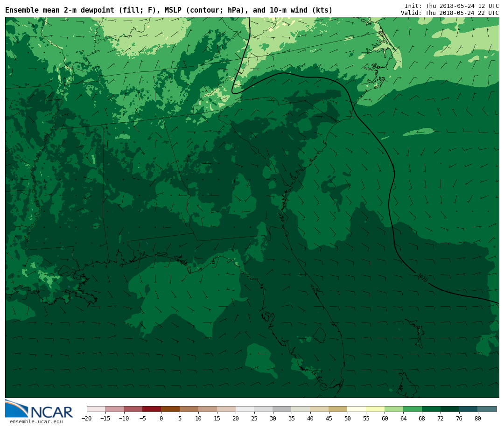Click the 0 colorbar tick label

[x=161, y=419]
